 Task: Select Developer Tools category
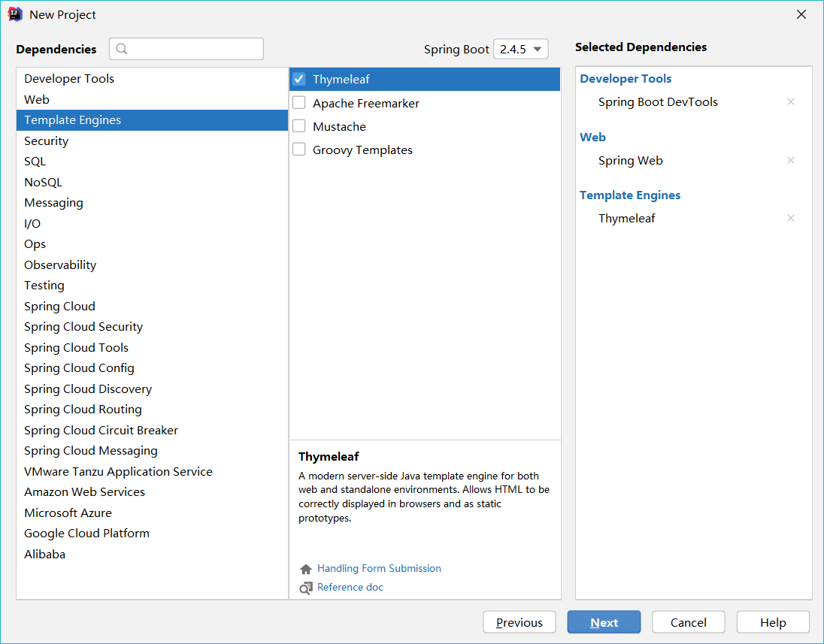click(x=153, y=78)
